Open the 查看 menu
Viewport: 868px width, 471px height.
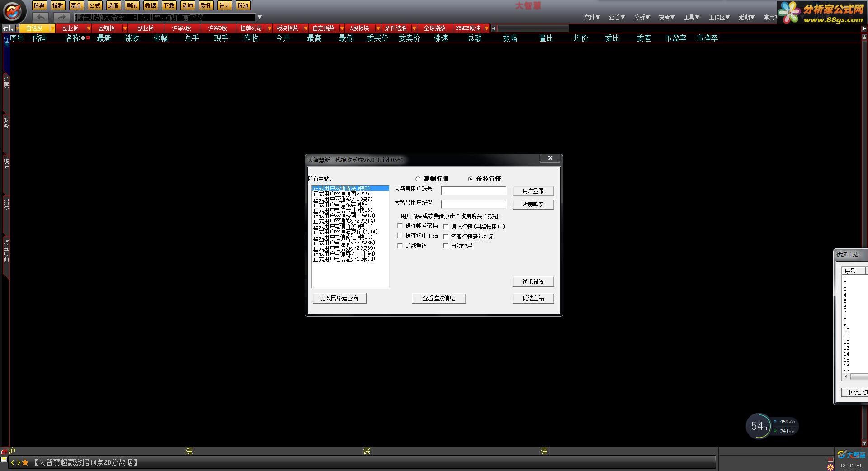point(617,17)
